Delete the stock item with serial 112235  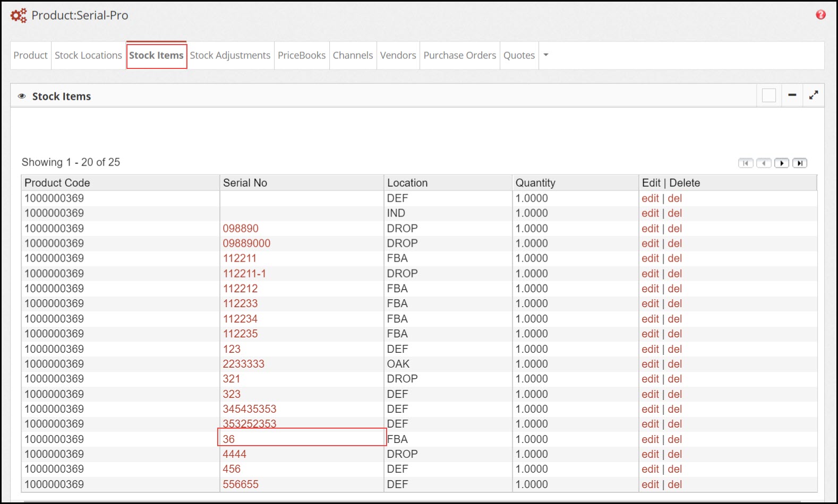click(x=675, y=334)
